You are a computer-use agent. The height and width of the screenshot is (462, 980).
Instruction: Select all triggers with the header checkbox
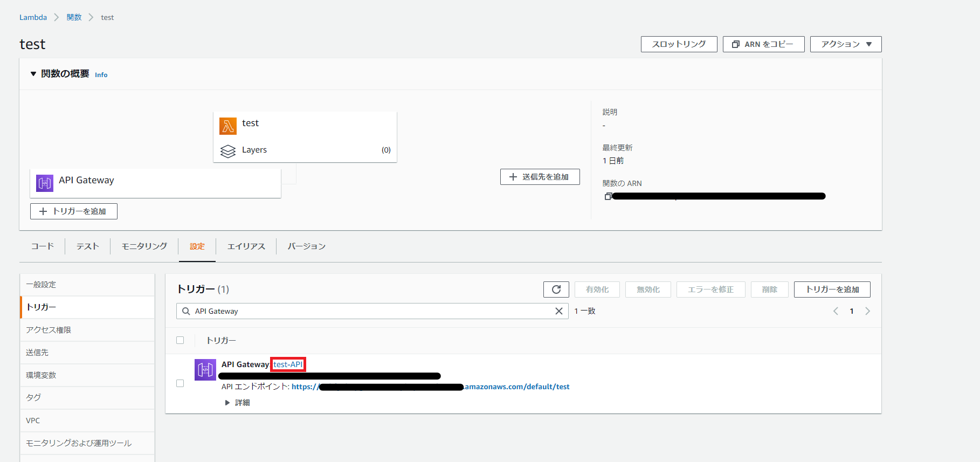coord(180,340)
